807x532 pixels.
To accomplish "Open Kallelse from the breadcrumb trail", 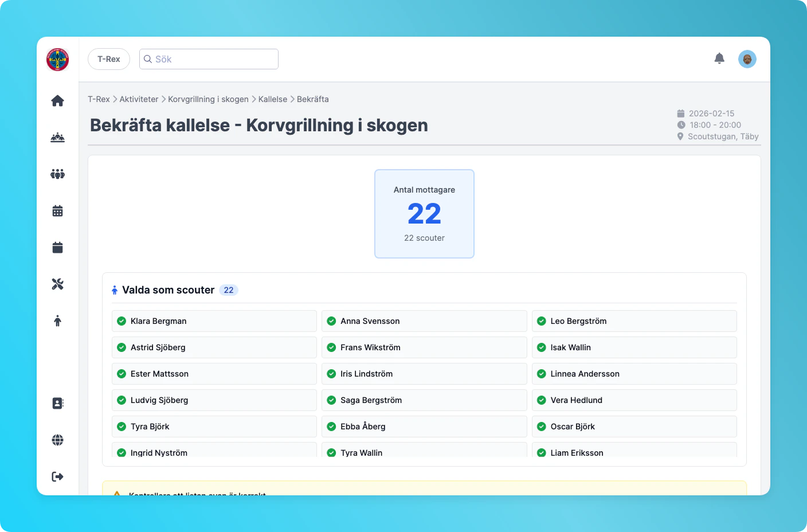I will point(272,99).
